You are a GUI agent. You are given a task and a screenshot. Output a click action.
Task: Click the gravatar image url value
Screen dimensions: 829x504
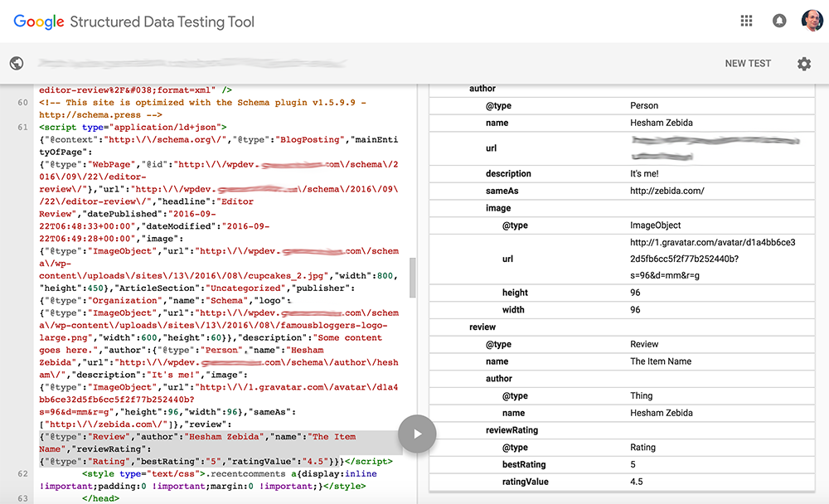(x=712, y=259)
